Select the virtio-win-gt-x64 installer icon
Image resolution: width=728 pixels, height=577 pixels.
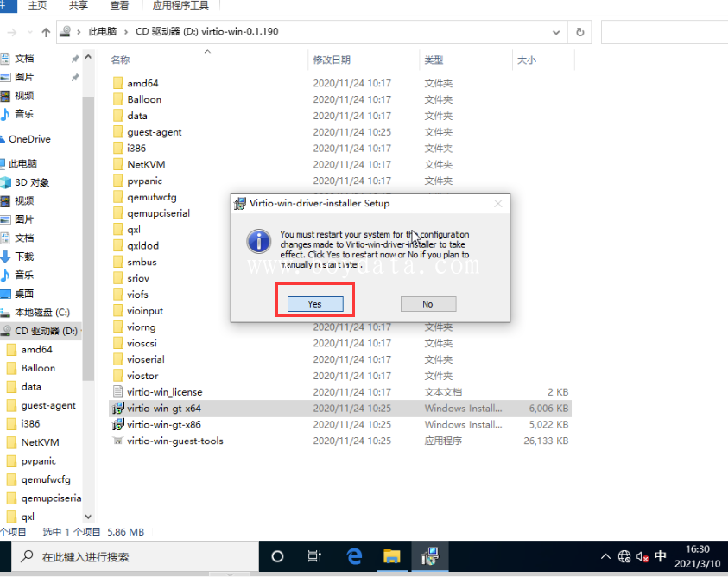(x=118, y=409)
